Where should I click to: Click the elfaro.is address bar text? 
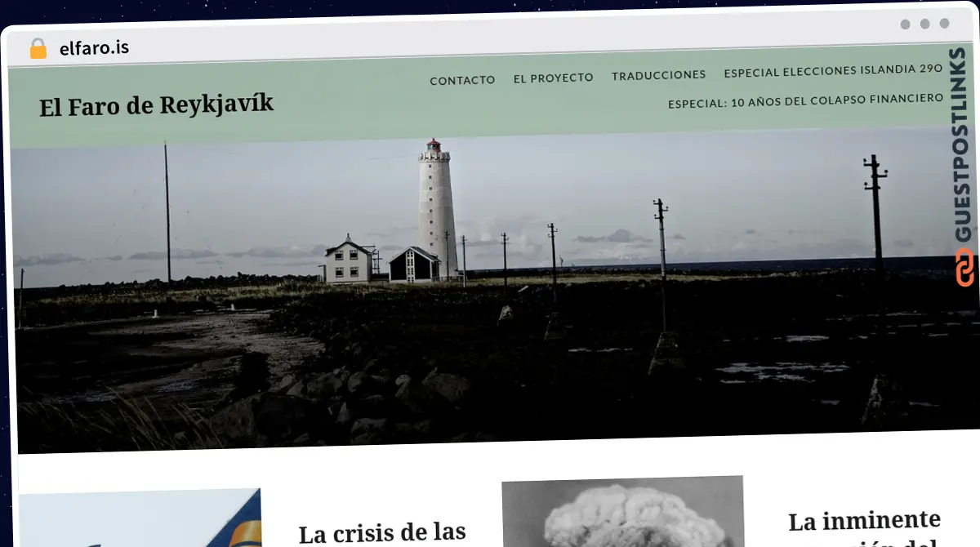(94, 47)
